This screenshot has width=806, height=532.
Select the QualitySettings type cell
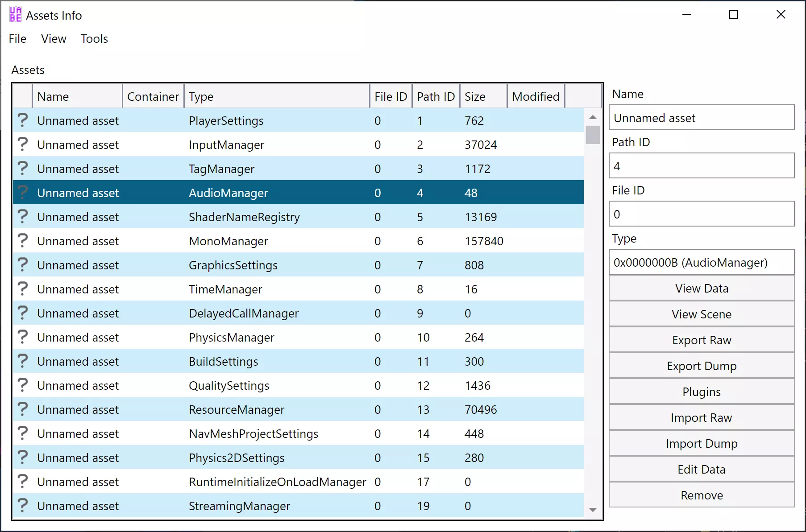point(277,385)
